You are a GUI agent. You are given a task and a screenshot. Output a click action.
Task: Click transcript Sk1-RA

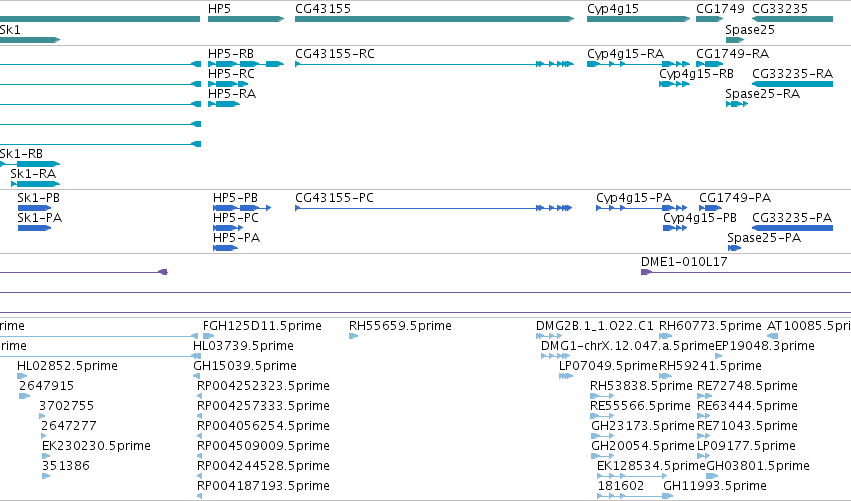(x=35, y=184)
